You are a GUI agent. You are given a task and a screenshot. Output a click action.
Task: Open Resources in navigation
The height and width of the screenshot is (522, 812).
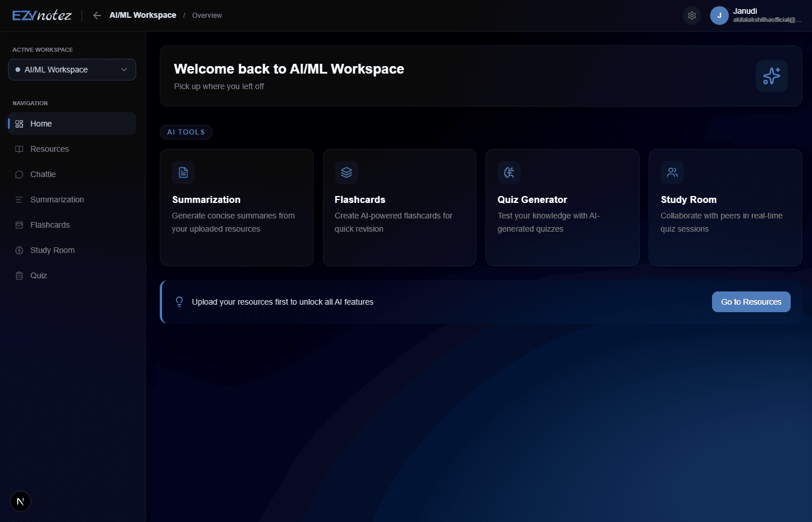coord(72,149)
